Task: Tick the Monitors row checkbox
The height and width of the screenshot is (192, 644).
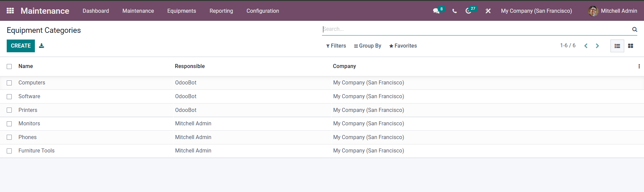Action: pyautogui.click(x=9, y=124)
